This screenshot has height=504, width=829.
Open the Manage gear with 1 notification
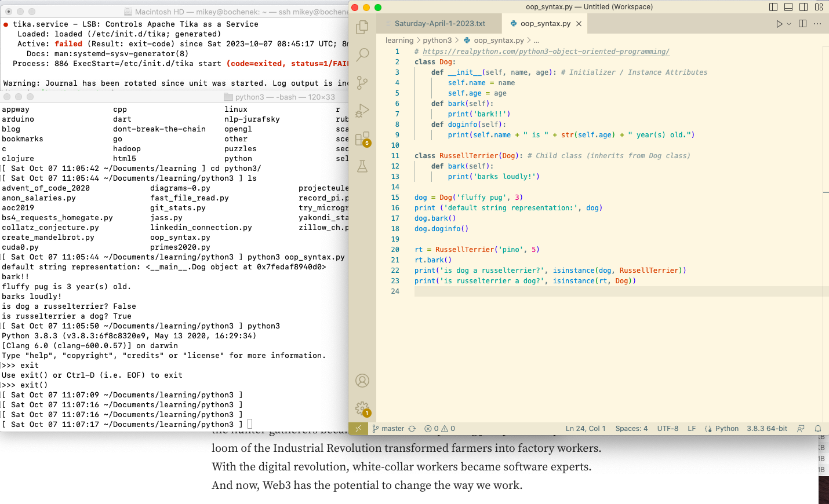[362, 407]
